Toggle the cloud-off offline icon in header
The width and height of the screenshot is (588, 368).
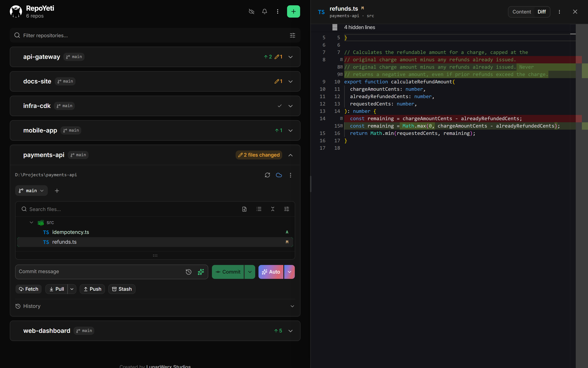252,11
